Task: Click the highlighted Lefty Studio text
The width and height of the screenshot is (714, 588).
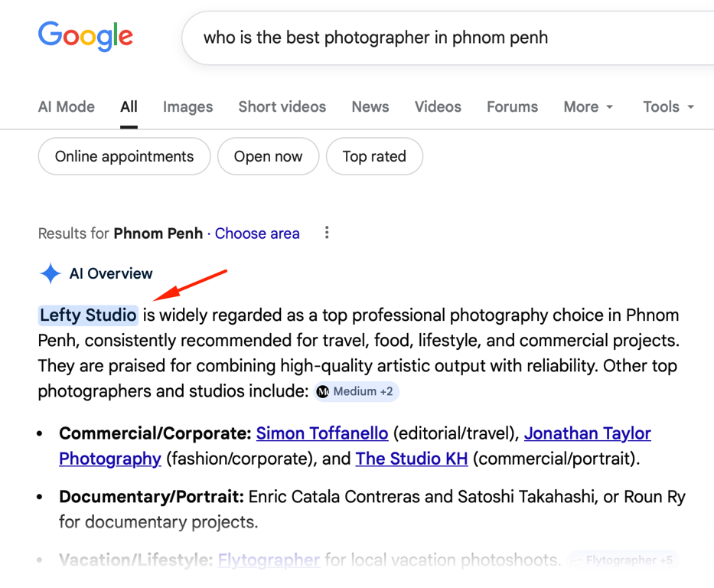Action: 88,315
